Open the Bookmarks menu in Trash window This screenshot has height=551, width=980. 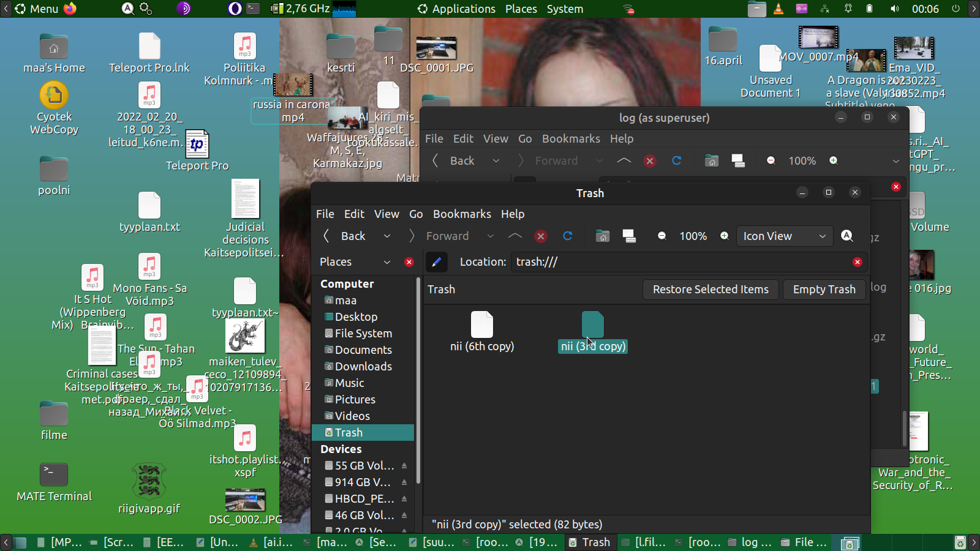tap(462, 214)
